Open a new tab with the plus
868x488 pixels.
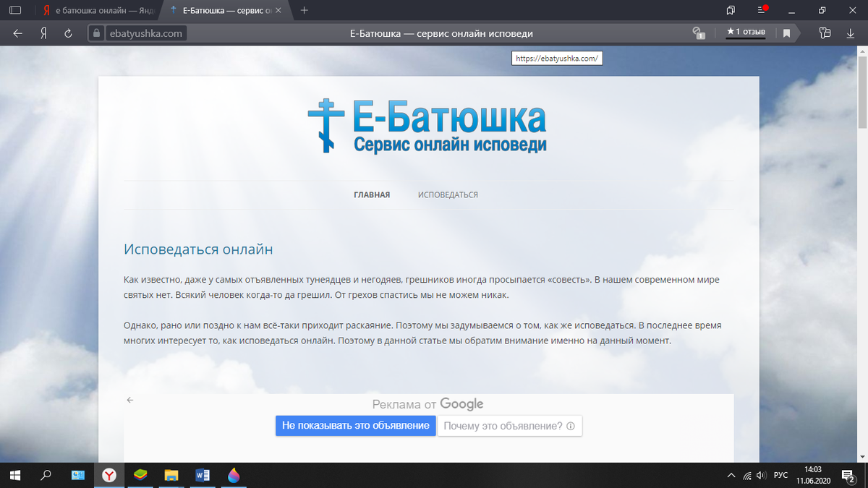click(x=305, y=10)
